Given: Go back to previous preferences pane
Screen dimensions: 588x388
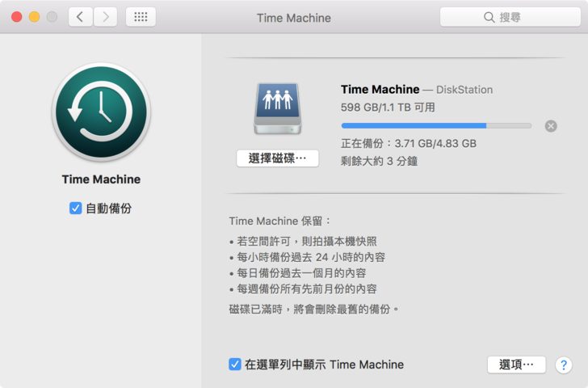Looking at the screenshot, I should (80, 17).
